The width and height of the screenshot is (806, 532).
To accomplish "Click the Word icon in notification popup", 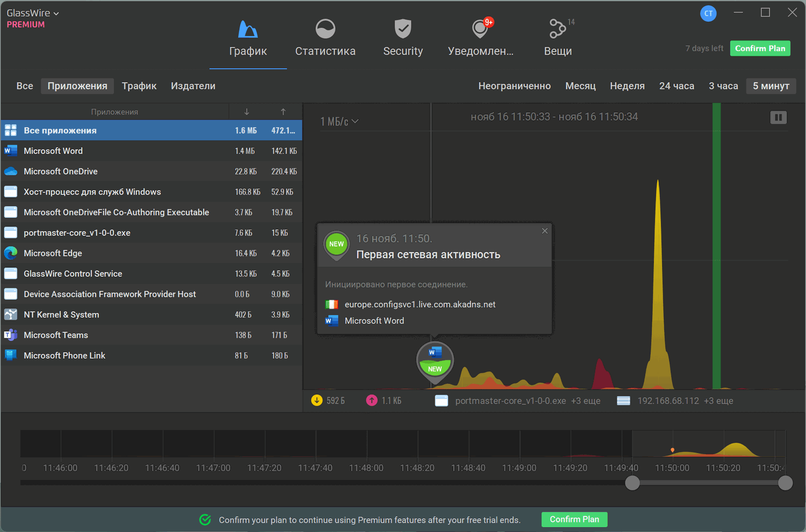I will [332, 320].
